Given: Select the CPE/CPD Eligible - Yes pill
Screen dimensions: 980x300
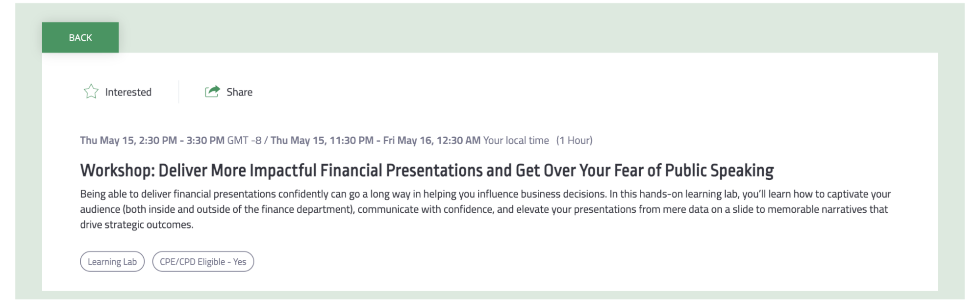Looking at the screenshot, I should click(x=202, y=261).
